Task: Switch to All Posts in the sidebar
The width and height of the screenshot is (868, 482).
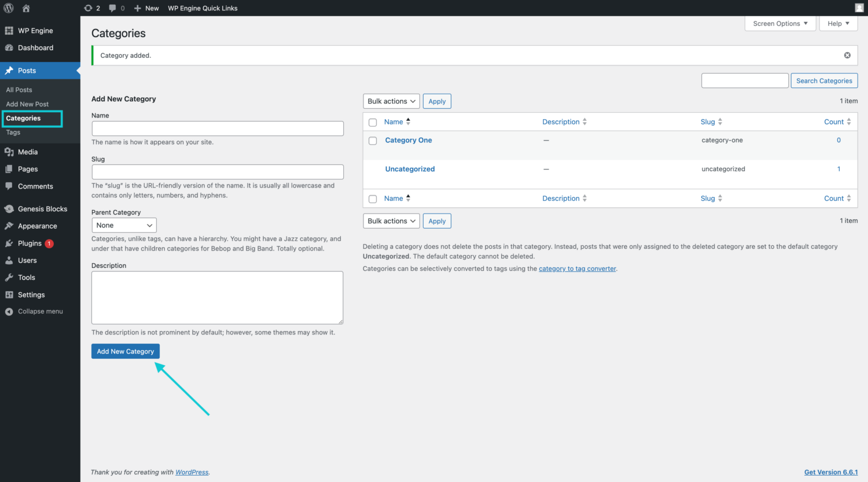Action: click(x=19, y=90)
